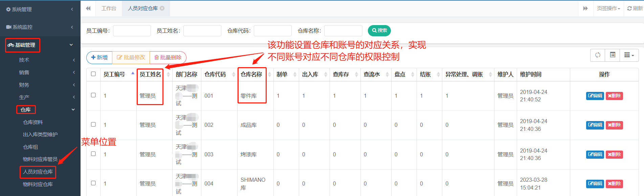Click 编辑 for the 003 烤漆库 row
Viewport: 644px width, 196px height.
pos(595,155)
